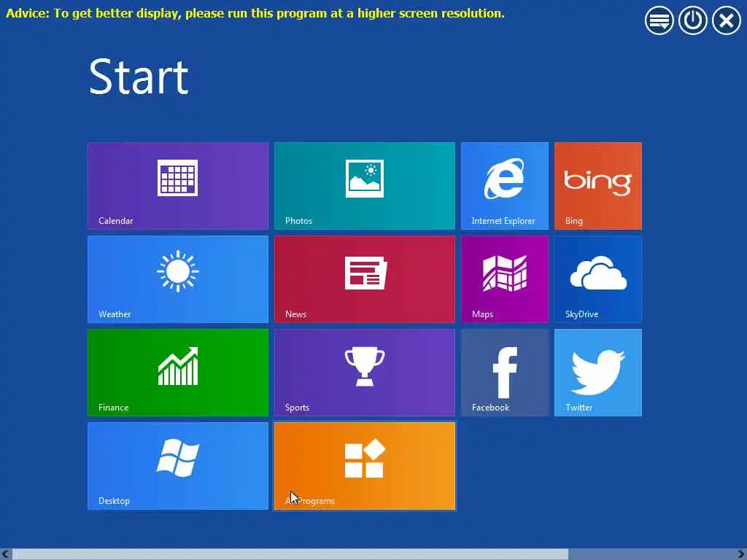Click the yellow Advice resolution message

[255, 13]
